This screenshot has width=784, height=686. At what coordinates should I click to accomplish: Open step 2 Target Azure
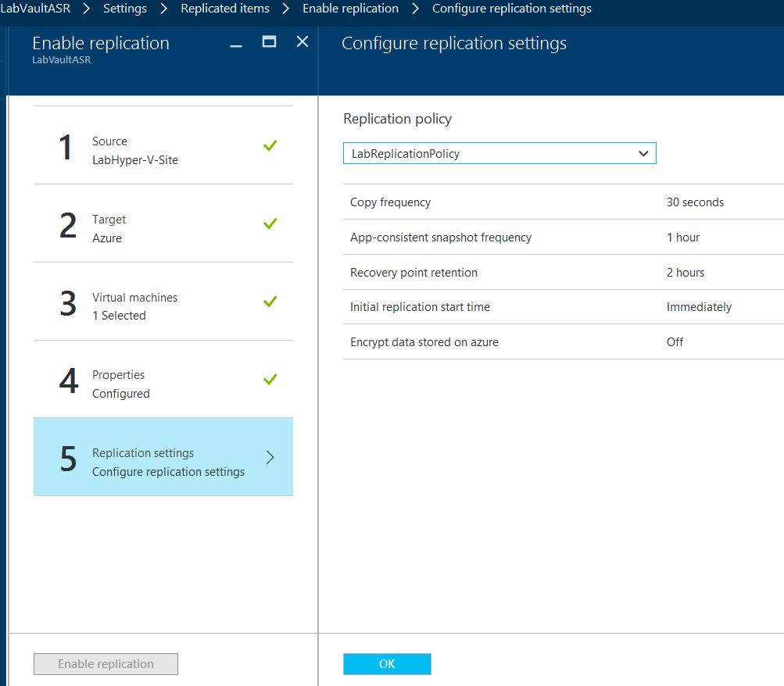[163, 224]
